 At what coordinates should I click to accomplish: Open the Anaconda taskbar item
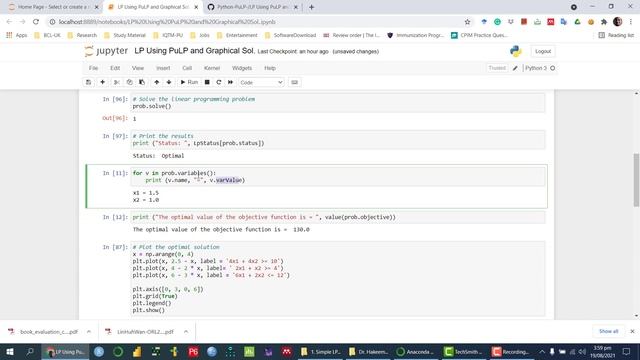[415, 351]
